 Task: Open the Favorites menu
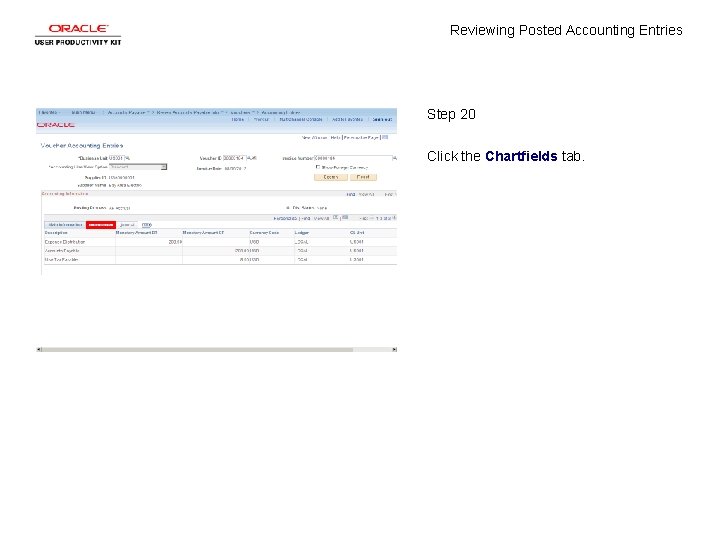(x=49, y=112)
